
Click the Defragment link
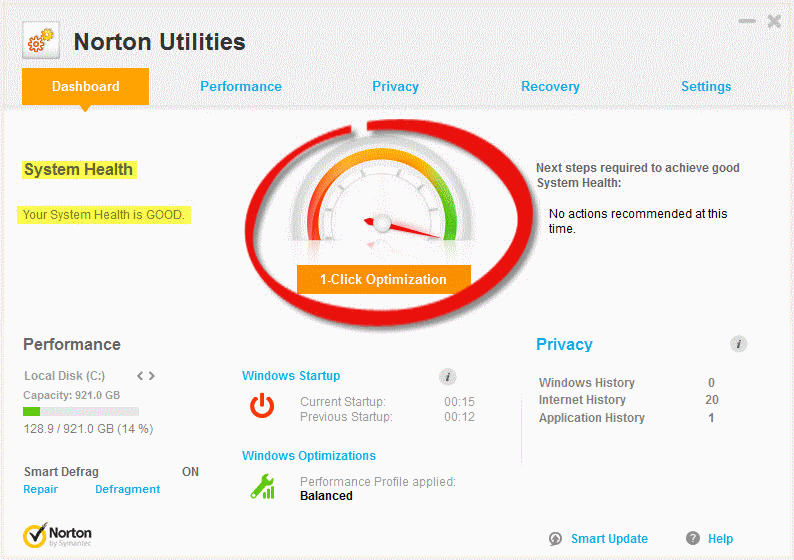pos(127,490)
